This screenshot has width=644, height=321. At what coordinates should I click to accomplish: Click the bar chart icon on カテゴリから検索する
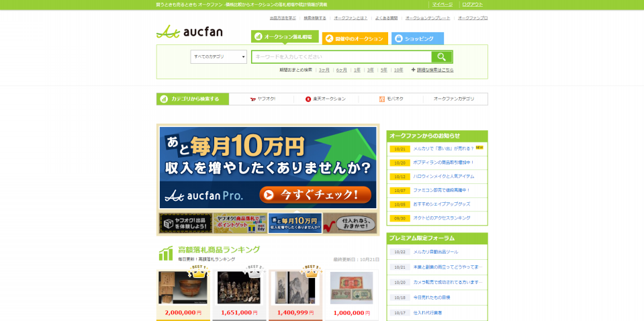(164, 99)
